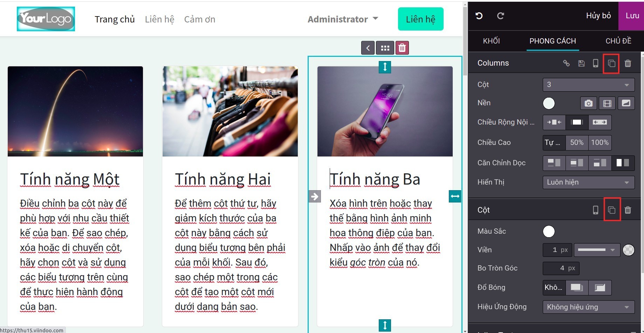Open the Hiển Thị dropdown set to Luôn hiện

588,182
